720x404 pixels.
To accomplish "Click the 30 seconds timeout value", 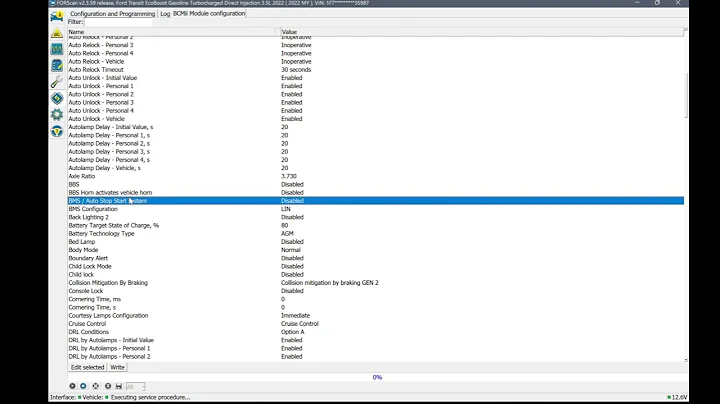I will point(296,70).
